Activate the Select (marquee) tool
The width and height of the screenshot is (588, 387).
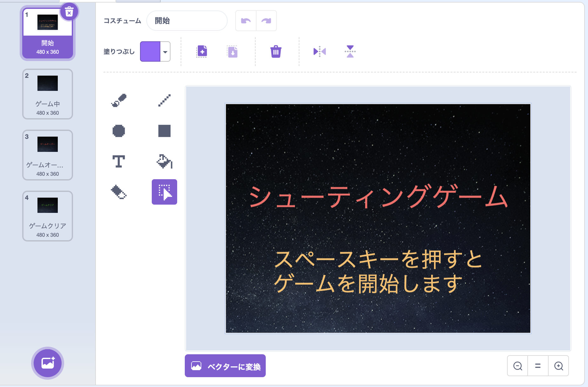(164, 192)
